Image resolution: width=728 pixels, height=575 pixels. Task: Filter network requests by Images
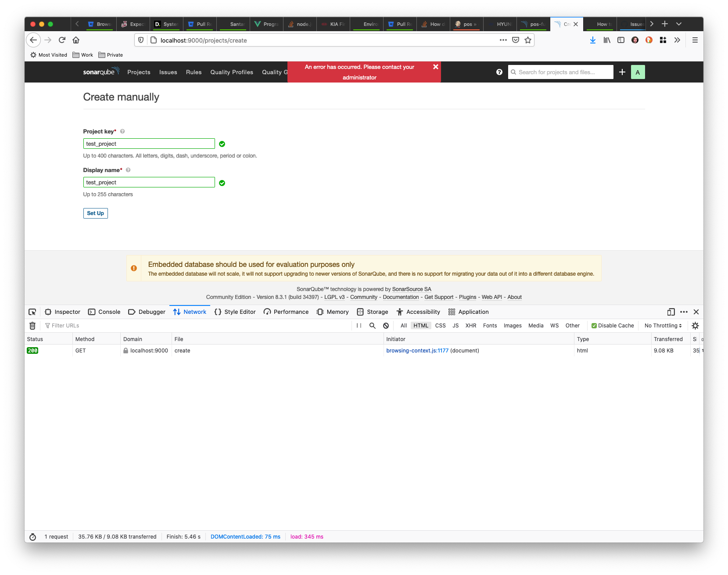tap(513, 326)
